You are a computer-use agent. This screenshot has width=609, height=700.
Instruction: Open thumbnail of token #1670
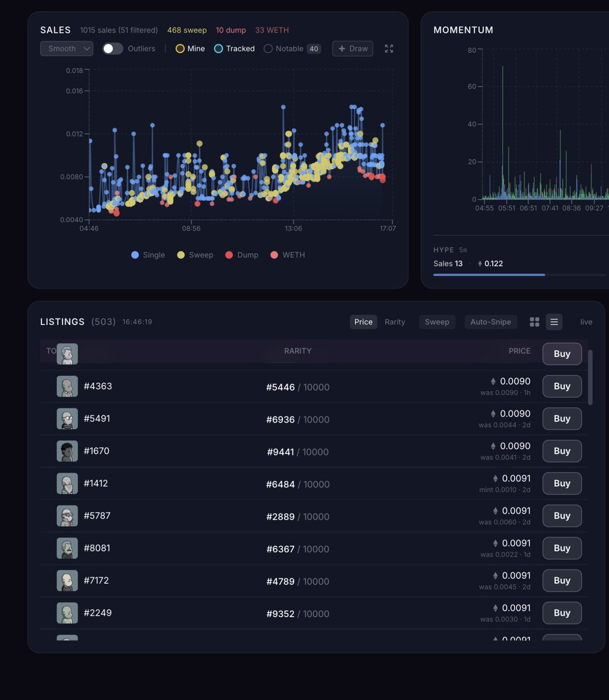(x=67, y=451)
